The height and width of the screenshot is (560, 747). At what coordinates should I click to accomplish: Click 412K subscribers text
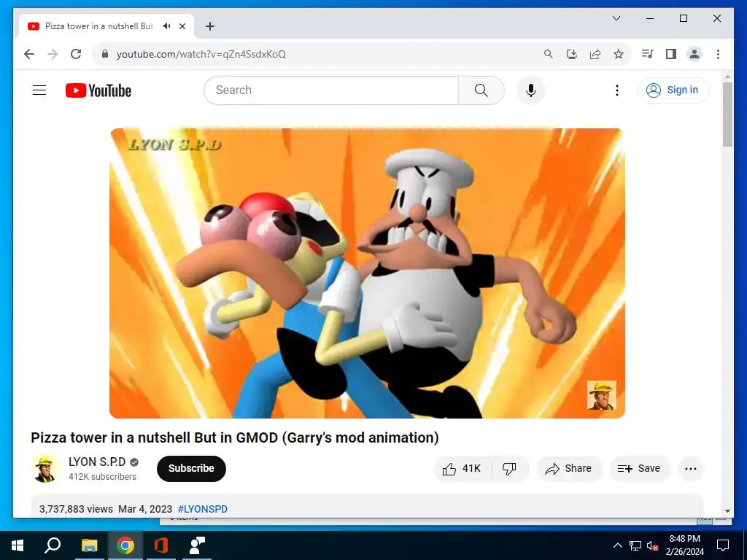tap(102, 477)
